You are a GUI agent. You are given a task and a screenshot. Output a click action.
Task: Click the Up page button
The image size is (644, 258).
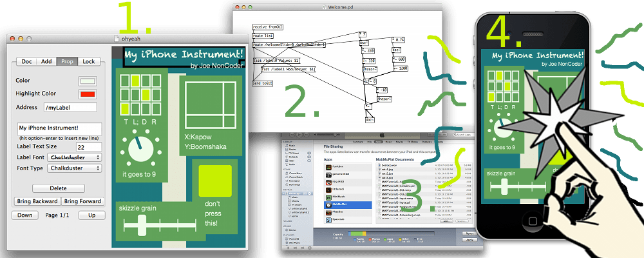point(92,215)
